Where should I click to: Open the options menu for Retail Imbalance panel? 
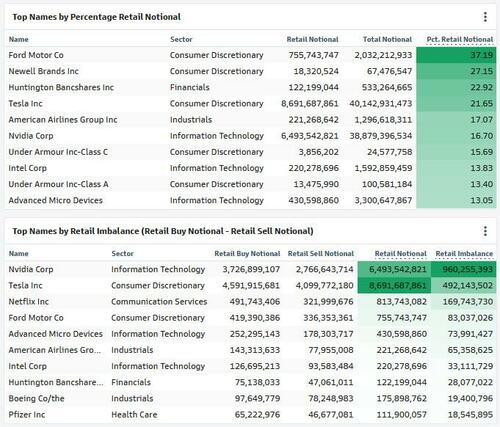485,231
